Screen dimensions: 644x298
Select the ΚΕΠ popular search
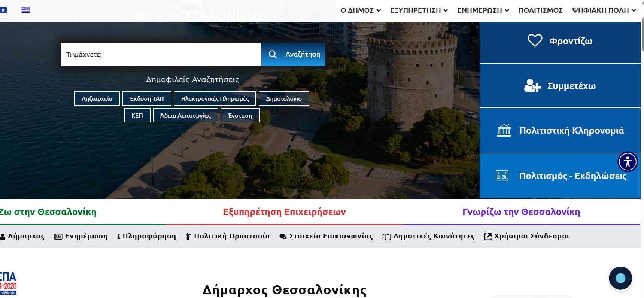[x=137, y=115]
